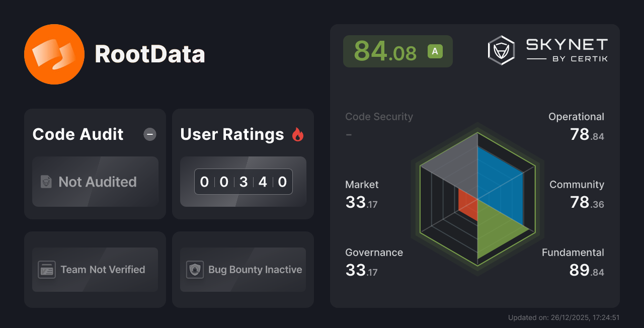Click the RootData orange logo icon

click(54, 54)
